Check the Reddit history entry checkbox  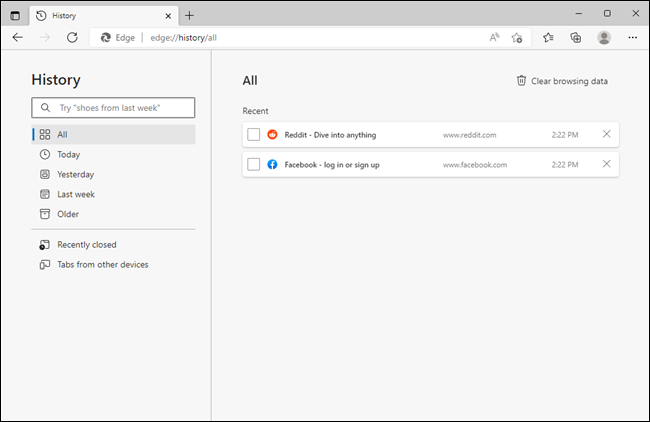point(254,135)
